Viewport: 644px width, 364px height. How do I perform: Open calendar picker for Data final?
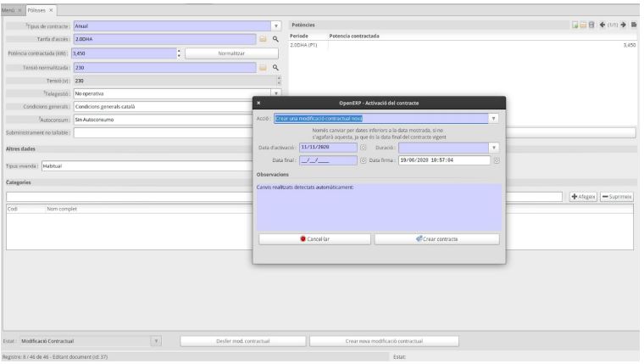[x=363, y=160]
